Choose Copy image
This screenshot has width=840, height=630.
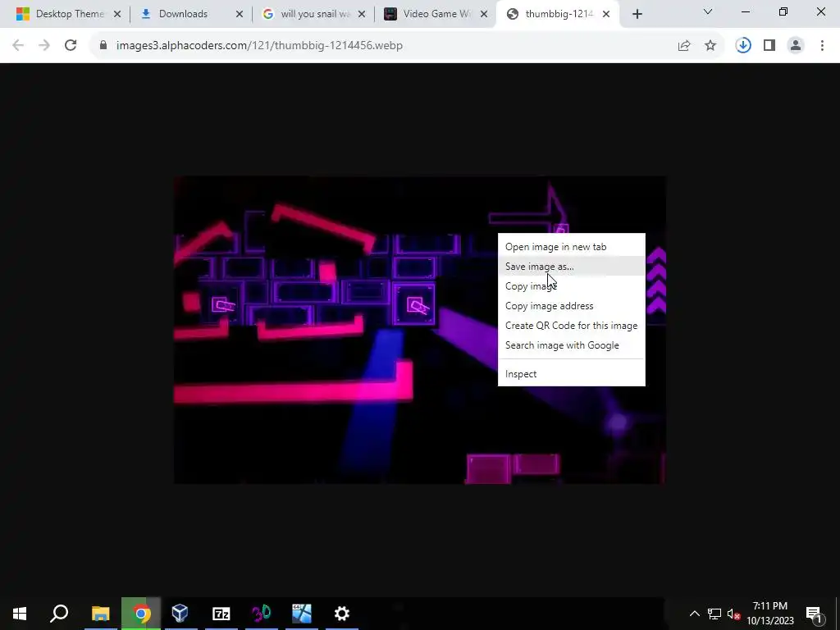pos(572,286)
